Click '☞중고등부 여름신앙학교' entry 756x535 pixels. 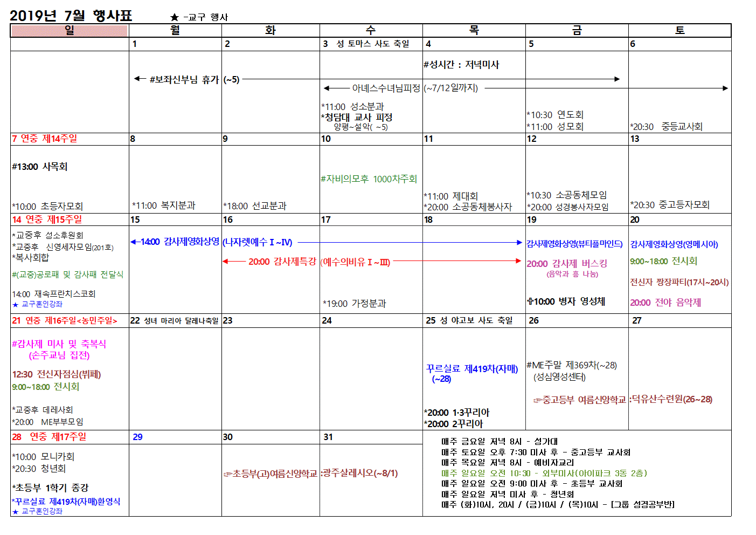click(x=580, y=400)
